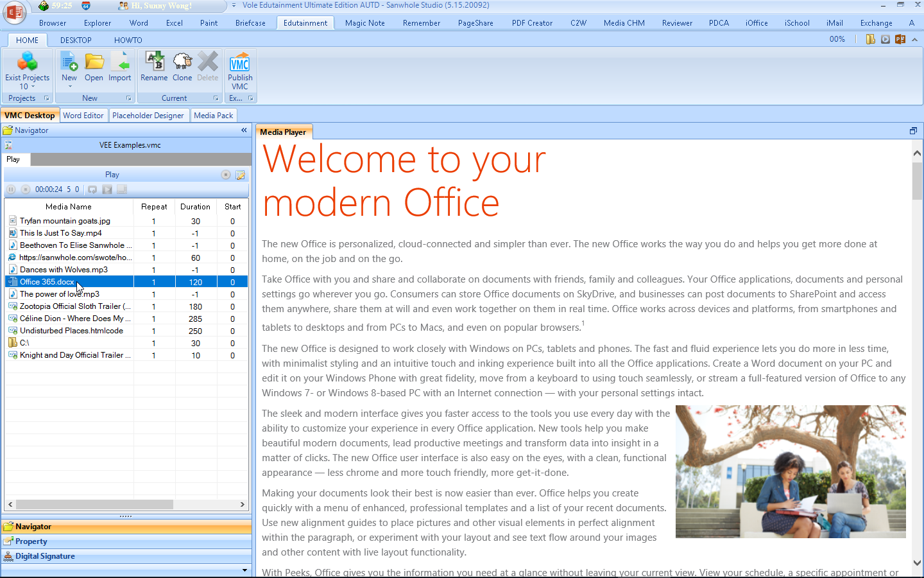Click the media list horizontal scrollbar

(x=94, y=505)
